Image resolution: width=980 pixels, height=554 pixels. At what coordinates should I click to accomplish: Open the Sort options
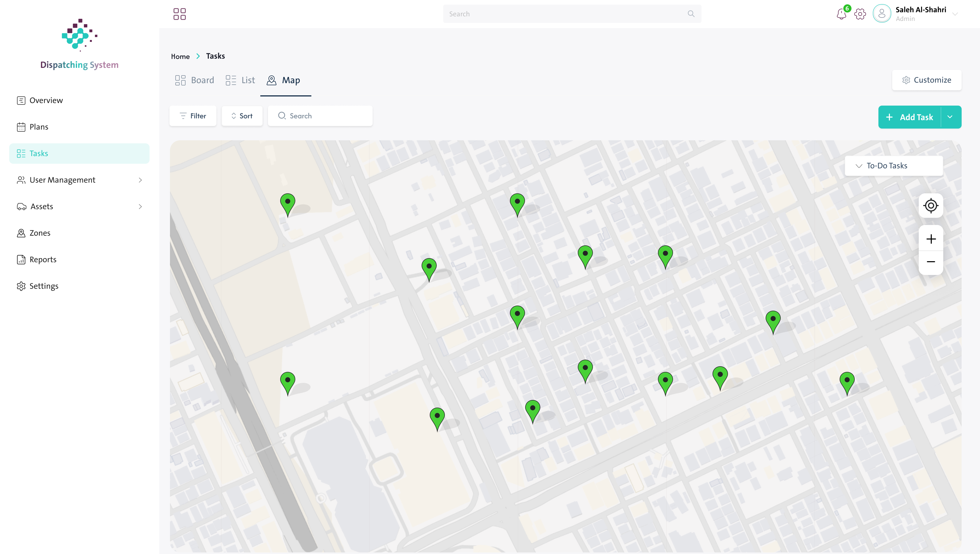click(x=242, y=116)
